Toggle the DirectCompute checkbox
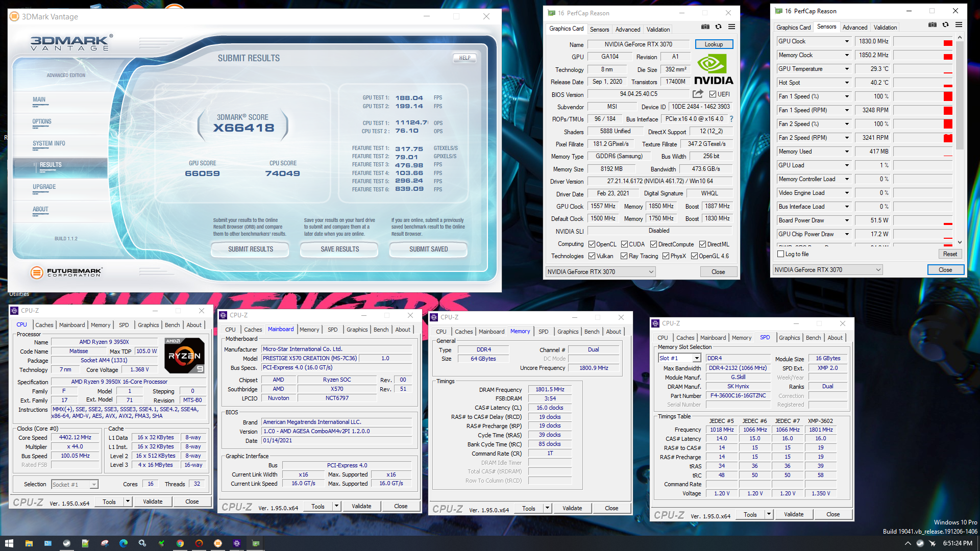The height and width of the screenshot is (551, 980). (653, 244)
